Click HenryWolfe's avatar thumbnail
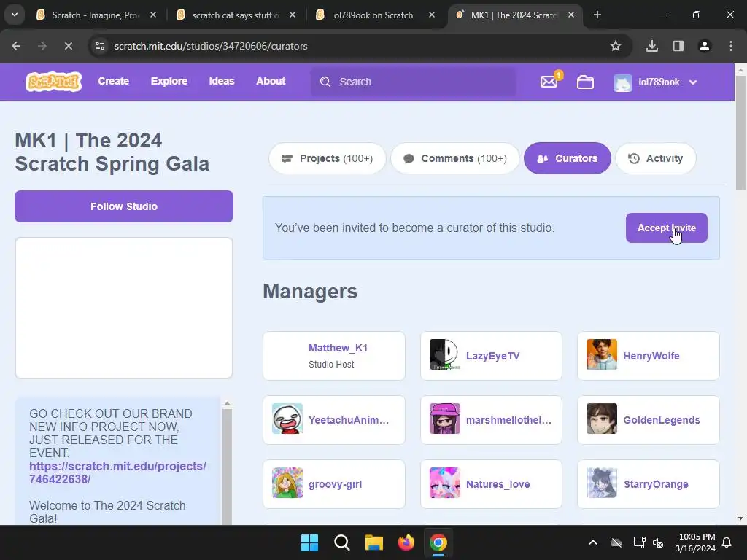 pyautogui.click(x=602, y=355)
